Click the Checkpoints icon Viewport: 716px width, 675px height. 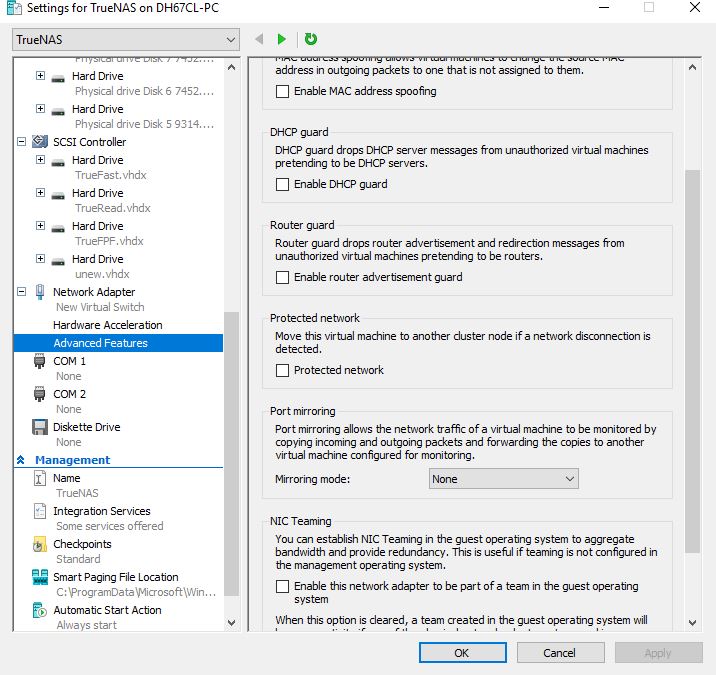click(40, 544)
